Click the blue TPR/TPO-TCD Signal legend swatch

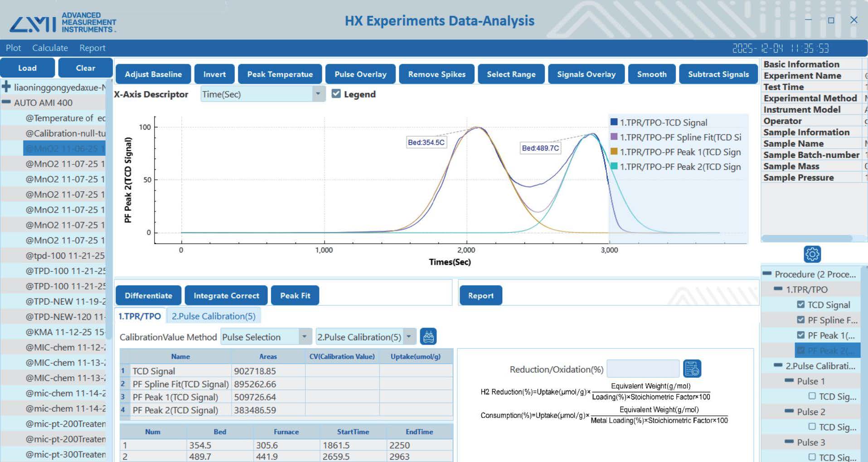(614, 122)
